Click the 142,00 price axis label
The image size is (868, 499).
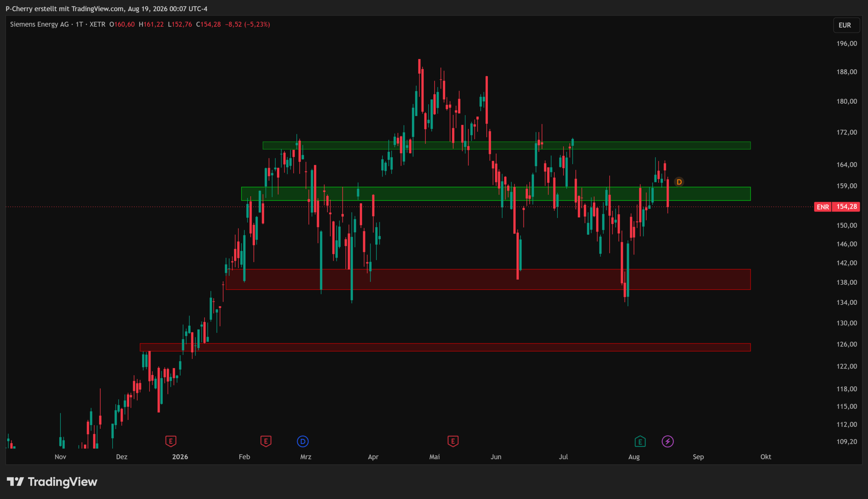[x=846, y=263]
